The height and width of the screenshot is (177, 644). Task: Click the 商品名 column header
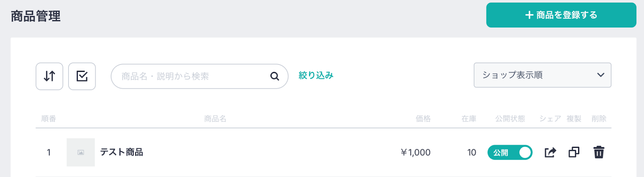[215, 119]
